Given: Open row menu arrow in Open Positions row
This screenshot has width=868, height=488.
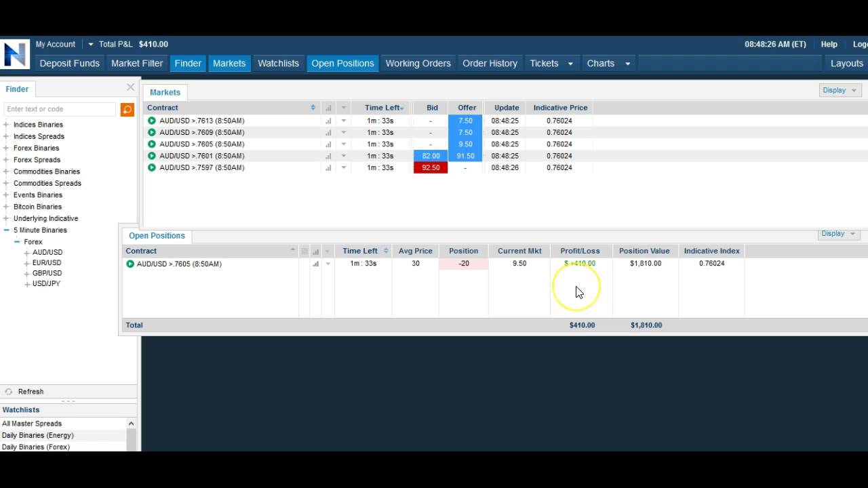Looking at the screenshot, I should tap(328, 264).
